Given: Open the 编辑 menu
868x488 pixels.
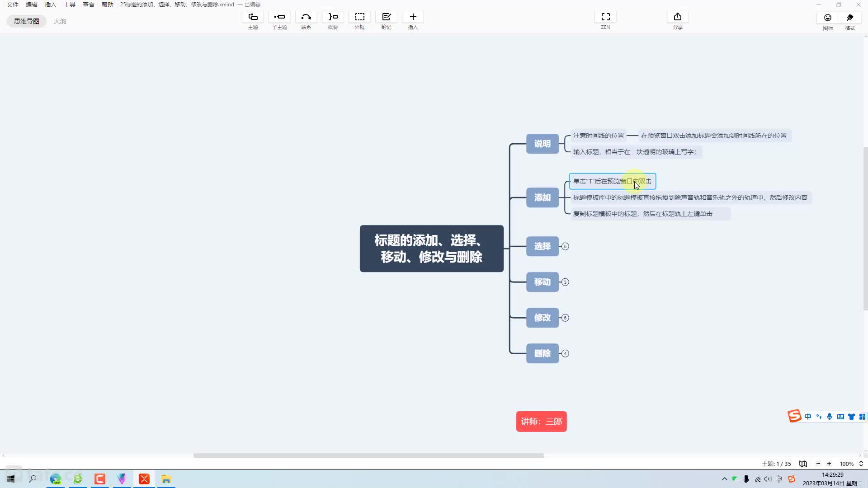Looking at the screenshot, I should tap(32, 5).
